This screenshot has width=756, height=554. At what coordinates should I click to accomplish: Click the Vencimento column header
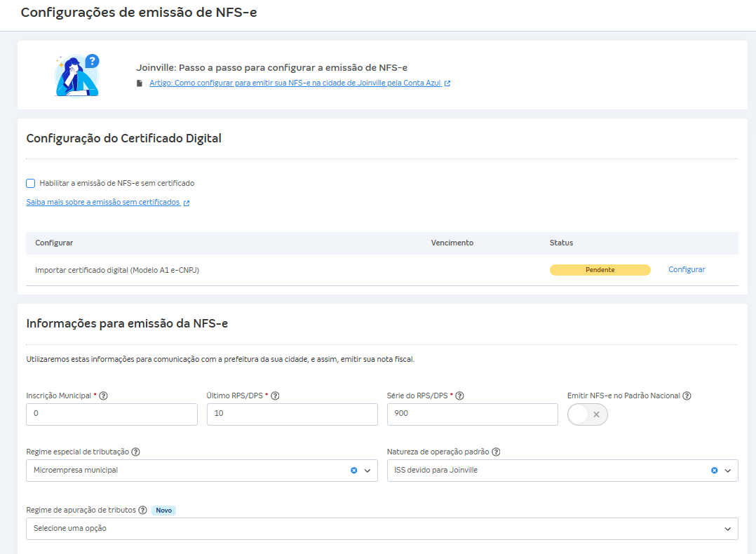tap(452, 243)
